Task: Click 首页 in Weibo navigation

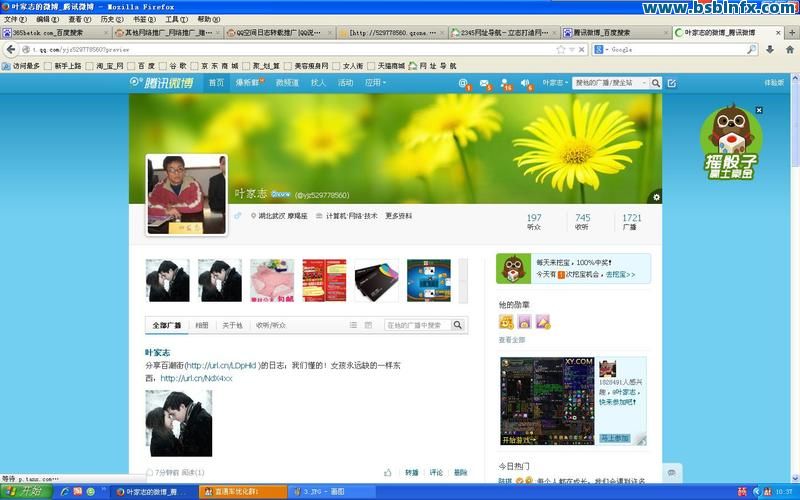Action: [x=216, y=83]
